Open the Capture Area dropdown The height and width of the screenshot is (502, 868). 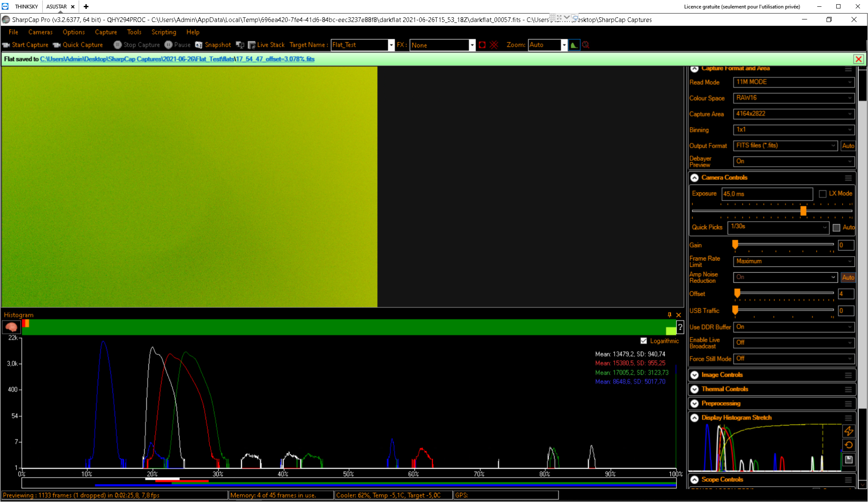tap(793, 114)
